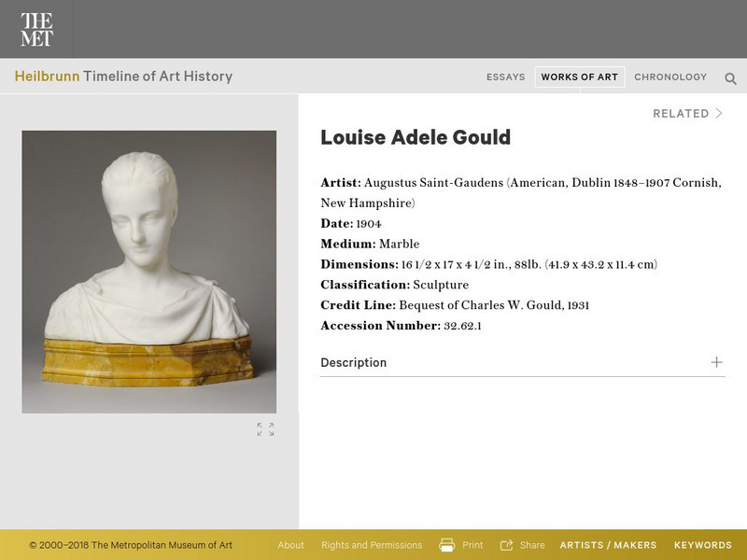The width and height of the screenshot is (747, 560).
Task: Open the search magnifier icon
Action: [x=730, y=78]
